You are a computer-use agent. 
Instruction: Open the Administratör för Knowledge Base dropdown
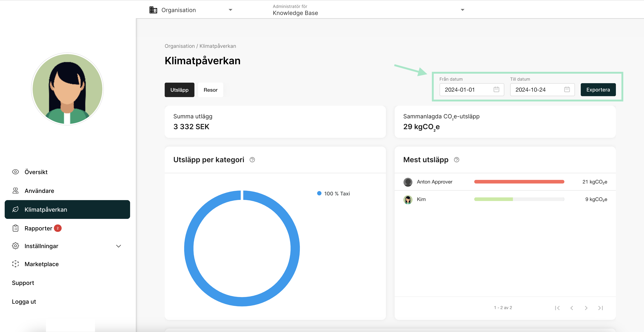click(x=368, y=10)
